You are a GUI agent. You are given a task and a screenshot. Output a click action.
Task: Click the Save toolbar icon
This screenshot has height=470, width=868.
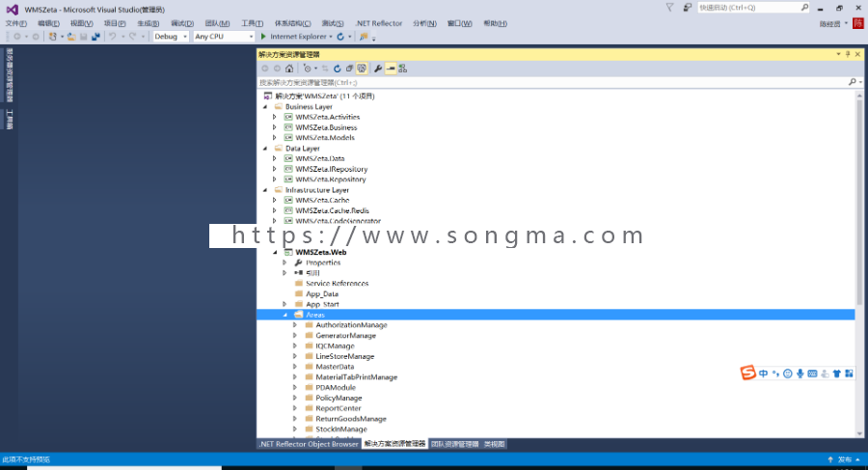tap(84, 37)
